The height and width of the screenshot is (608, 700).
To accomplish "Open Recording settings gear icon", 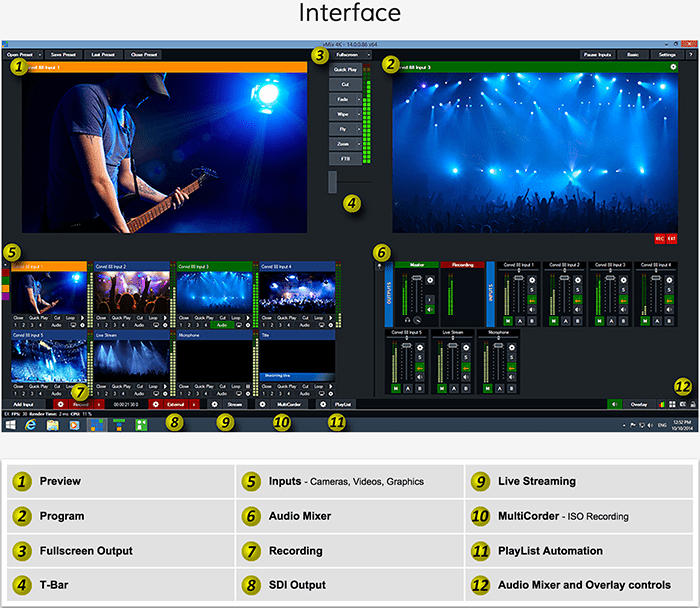I will tap(60, 404).
